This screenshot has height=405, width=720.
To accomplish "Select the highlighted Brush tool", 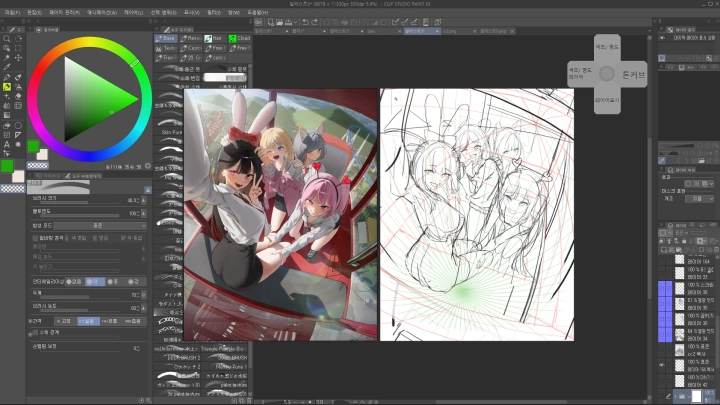I will pyautogui.click(x=6, y=87).
